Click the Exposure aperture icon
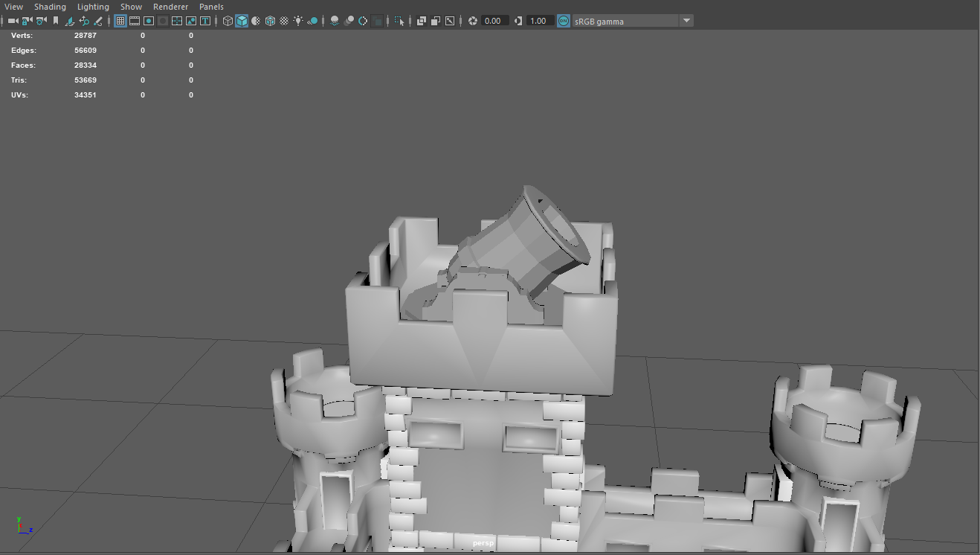980x555 pixels. click(x=472, y=21)
